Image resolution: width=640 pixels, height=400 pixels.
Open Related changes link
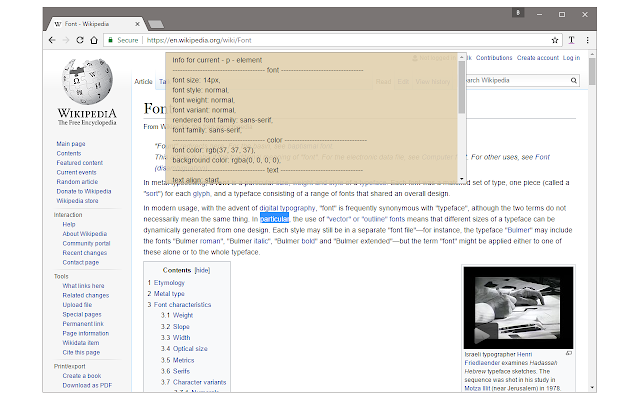86,295
